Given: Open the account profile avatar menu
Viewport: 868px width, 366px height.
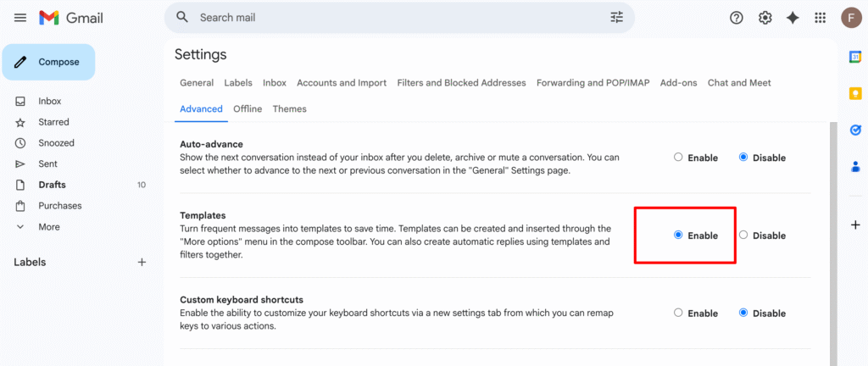Looking at the screenshot, I should (851, 18).
